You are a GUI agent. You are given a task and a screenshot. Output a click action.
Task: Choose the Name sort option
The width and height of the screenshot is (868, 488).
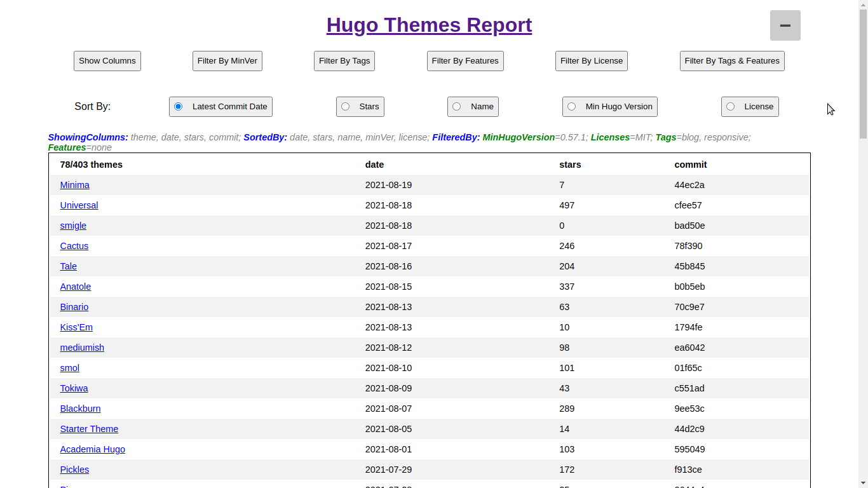[457, 107]
